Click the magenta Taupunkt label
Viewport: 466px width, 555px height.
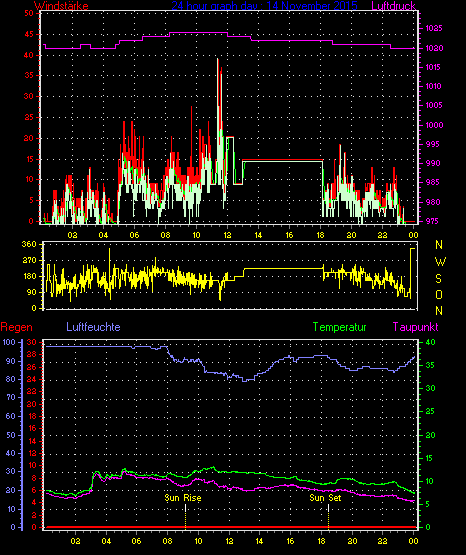click(x=415, y=327)
